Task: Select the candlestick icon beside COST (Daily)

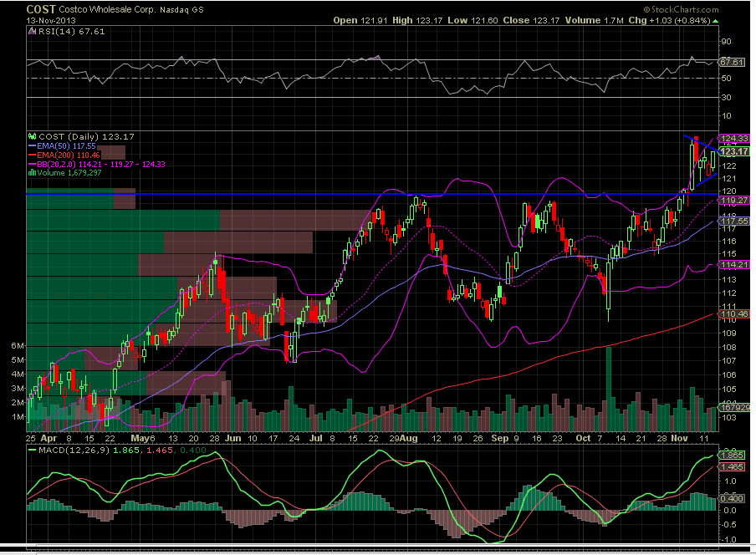Action: tap(32, 136)
